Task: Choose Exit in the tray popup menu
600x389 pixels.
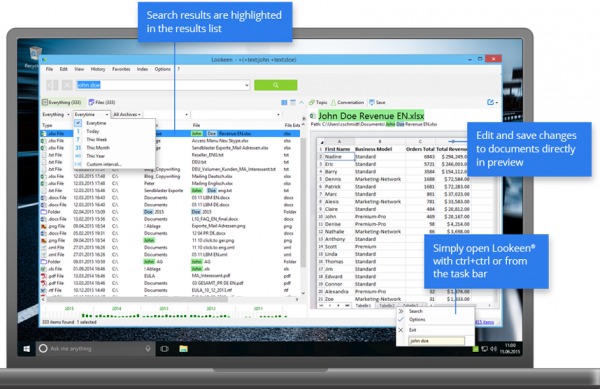Action: tap(412, 330)
